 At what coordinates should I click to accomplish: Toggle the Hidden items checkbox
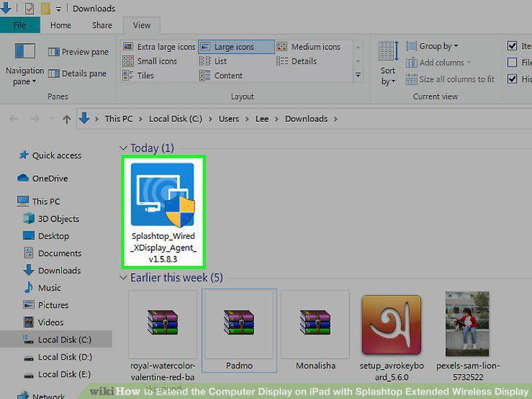pyautogui.click(x=512, y=79)
